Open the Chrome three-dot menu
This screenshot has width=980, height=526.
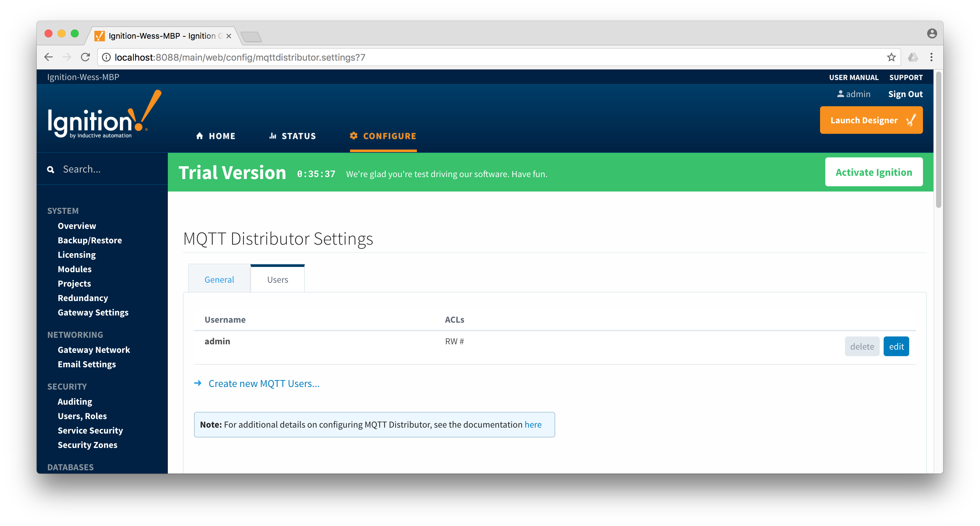[x=931, y=57]
